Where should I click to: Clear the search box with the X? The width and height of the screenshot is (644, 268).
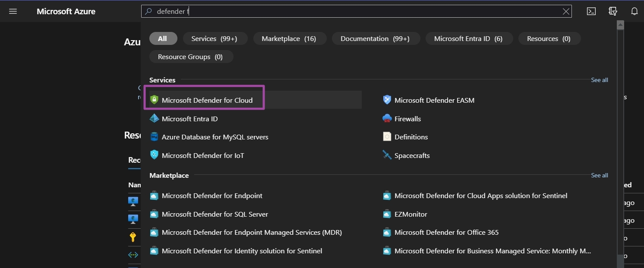566,12
